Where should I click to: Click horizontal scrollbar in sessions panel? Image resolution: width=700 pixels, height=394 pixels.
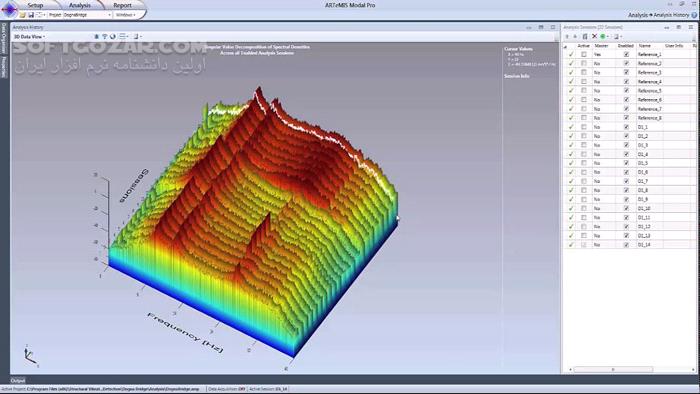tap(613, 369)
